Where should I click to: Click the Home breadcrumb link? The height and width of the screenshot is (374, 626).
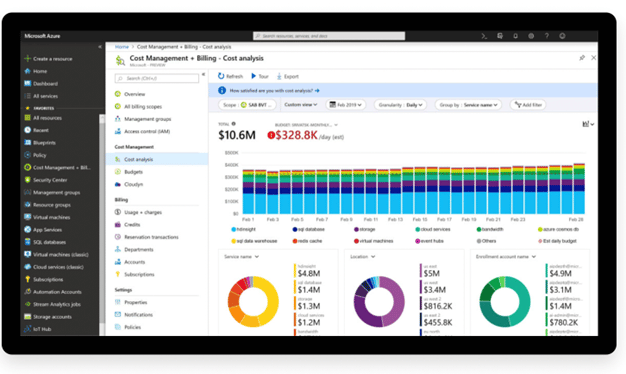(x=122, y=47)
